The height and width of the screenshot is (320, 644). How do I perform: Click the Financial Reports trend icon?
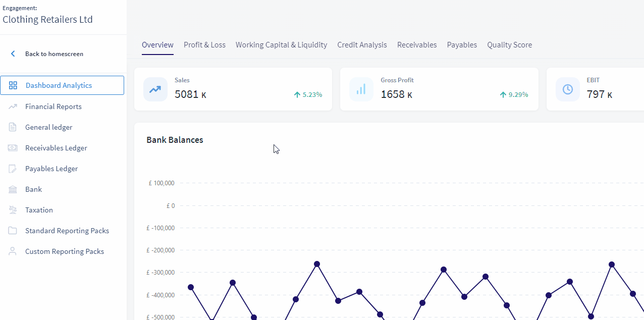tap(13, 106)
